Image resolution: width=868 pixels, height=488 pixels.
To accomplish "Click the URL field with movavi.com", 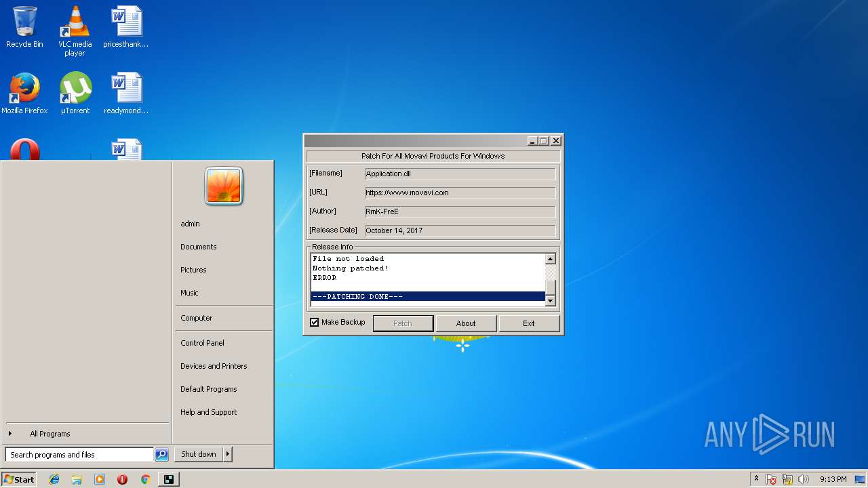I will (x=460, y=192).
